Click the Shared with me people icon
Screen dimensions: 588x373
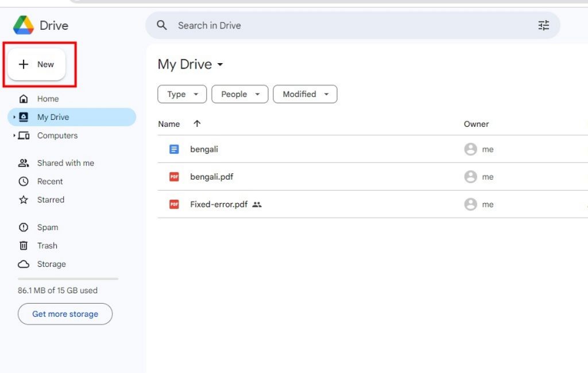pos(24,163)
